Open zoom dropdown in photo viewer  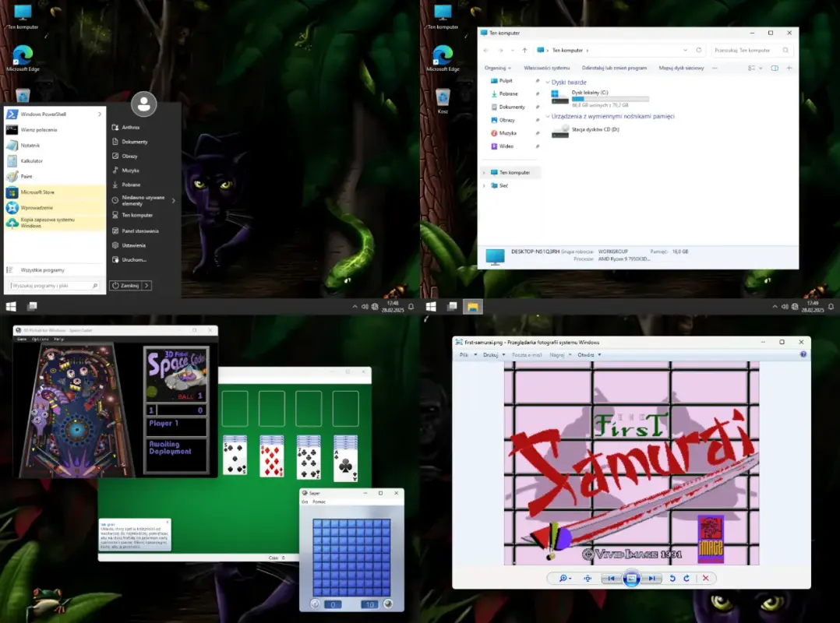570,579
